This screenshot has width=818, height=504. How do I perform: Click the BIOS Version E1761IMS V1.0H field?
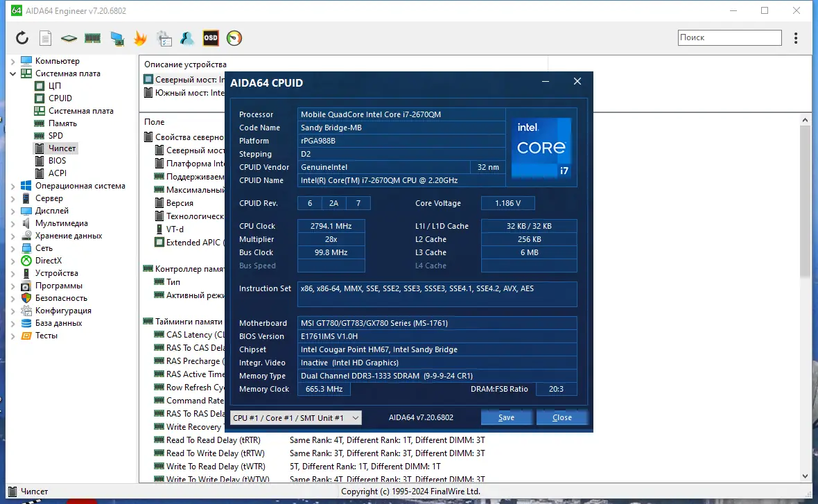437,336
